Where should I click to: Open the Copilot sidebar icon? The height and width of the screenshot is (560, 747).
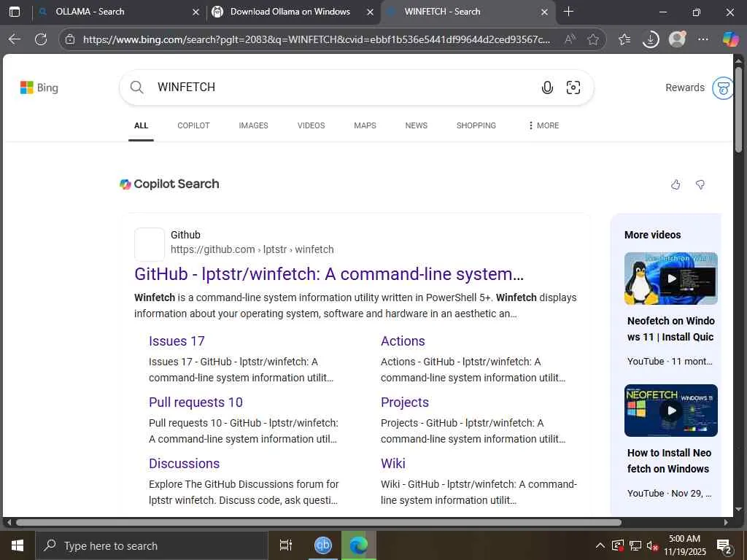click(x=730, y=39)
